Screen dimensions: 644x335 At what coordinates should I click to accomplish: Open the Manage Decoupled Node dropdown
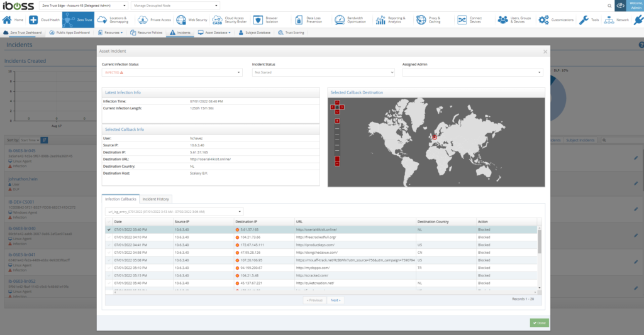tap(175, 6)
